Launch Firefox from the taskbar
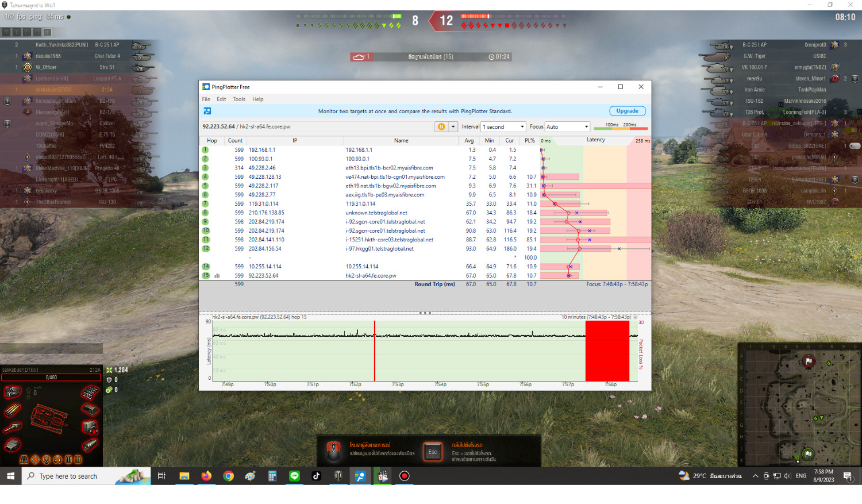The height and width of the screenshot is (504, 862). point(206,476)
